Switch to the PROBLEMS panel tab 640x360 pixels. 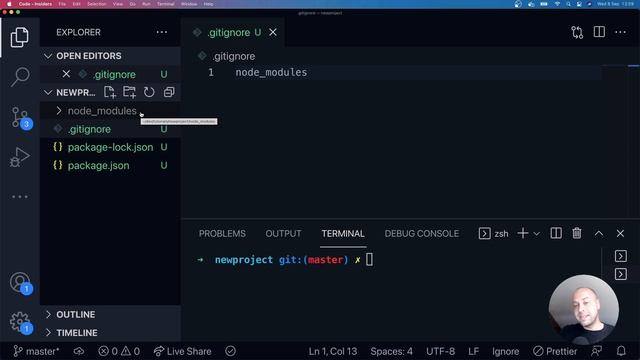pyautogui.click(x=222, y=233)
